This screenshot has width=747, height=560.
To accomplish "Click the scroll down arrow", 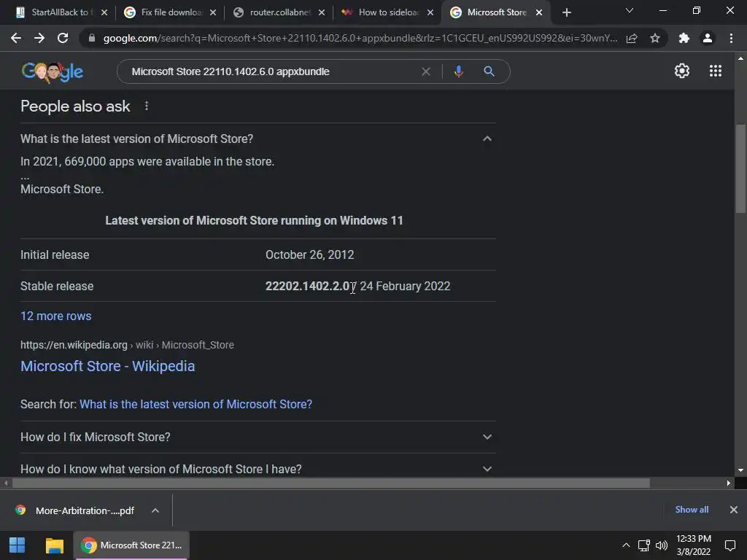I will 740,470.
